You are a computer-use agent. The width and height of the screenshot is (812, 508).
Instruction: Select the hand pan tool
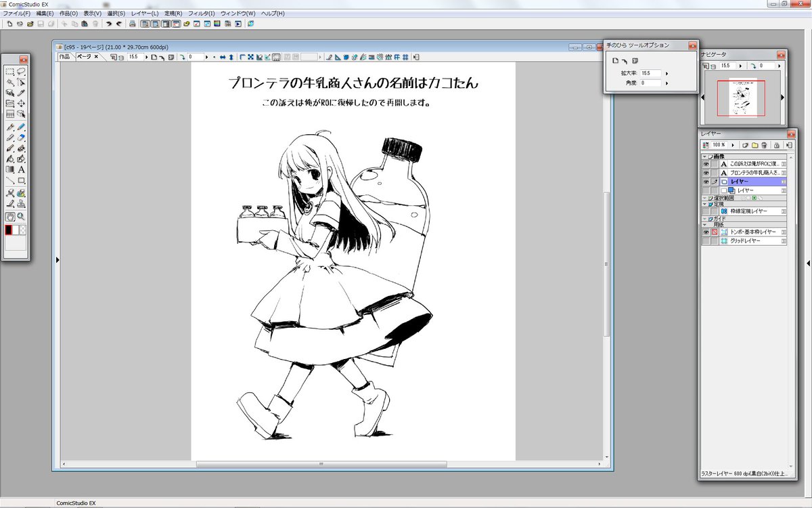tap(10, 216)
